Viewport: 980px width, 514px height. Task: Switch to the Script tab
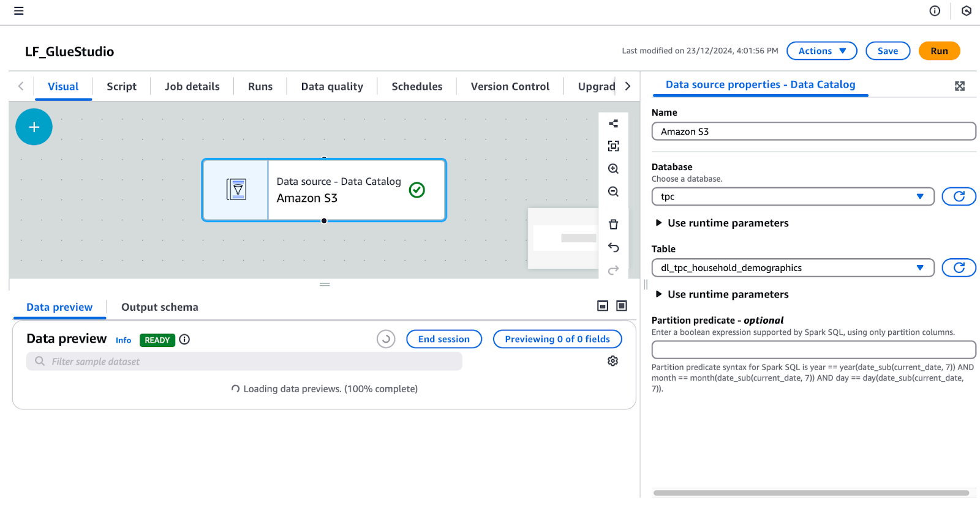pos(121,86)
